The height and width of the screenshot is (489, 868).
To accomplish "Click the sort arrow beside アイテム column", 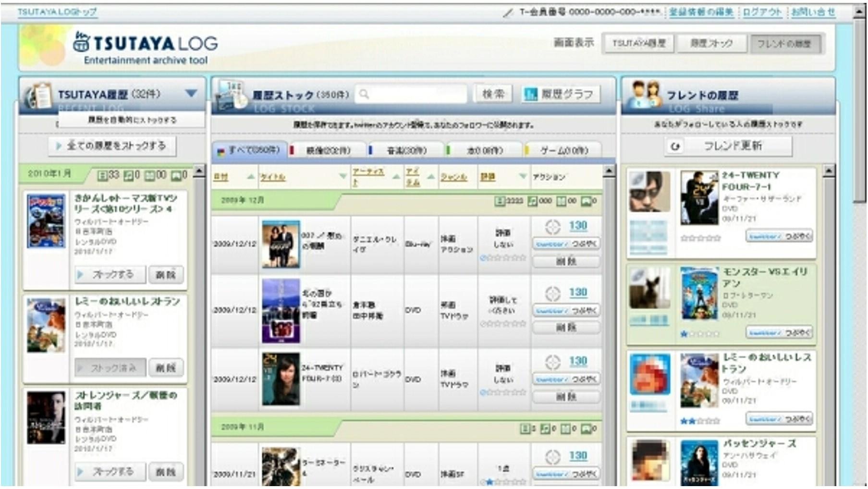I will [x=431, y=177].
